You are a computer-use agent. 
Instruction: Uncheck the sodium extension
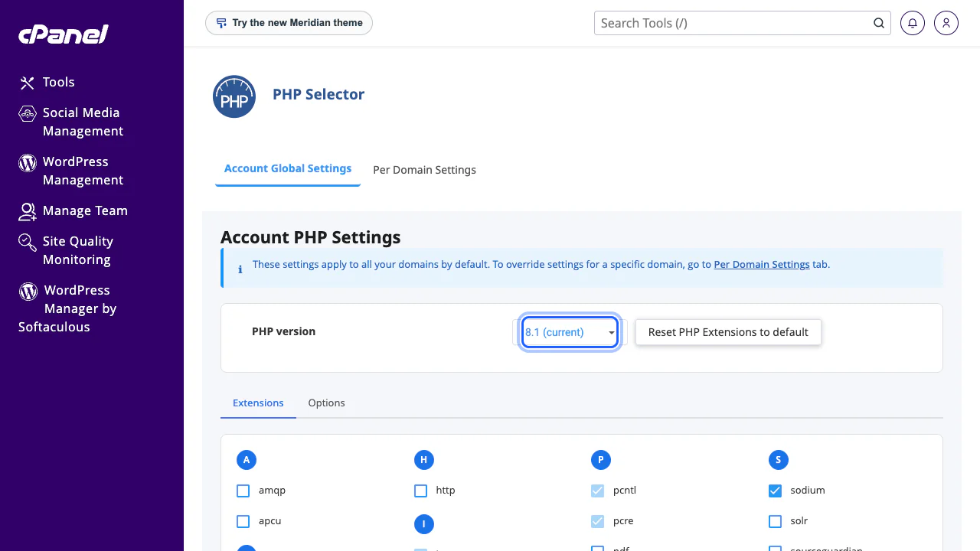pos(775,491)
